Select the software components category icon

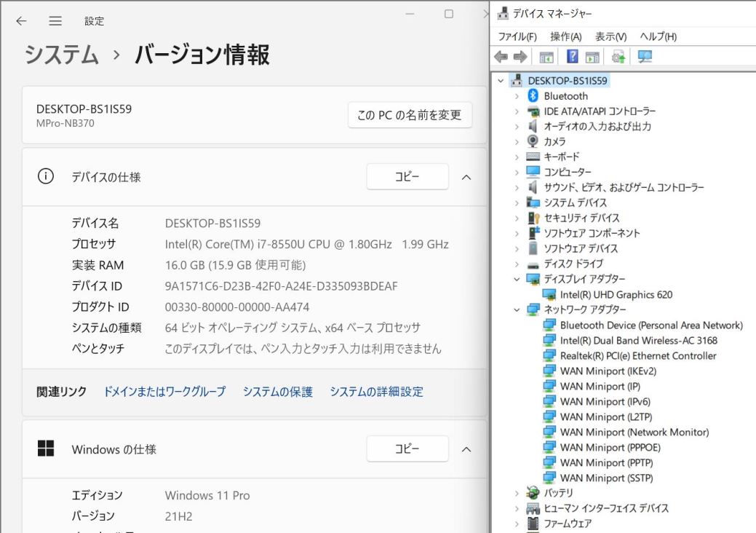[533, 233]
